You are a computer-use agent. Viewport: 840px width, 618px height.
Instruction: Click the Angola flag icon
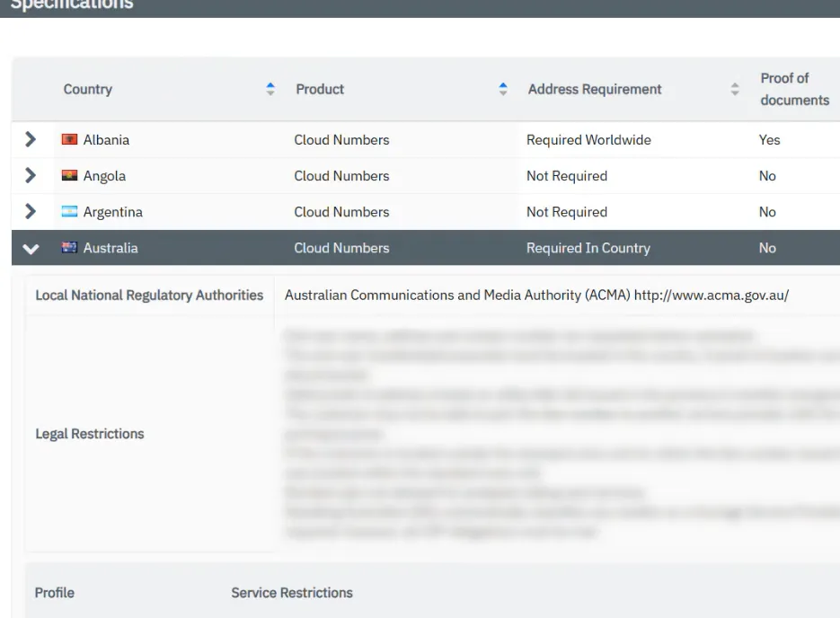pyautogui.click(x=69, y=176)
